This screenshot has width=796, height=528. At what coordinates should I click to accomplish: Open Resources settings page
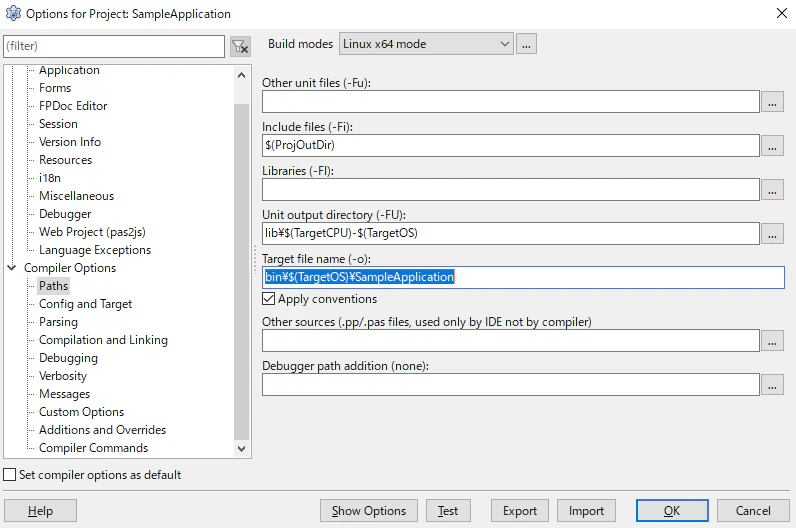(x=65, y=160)
